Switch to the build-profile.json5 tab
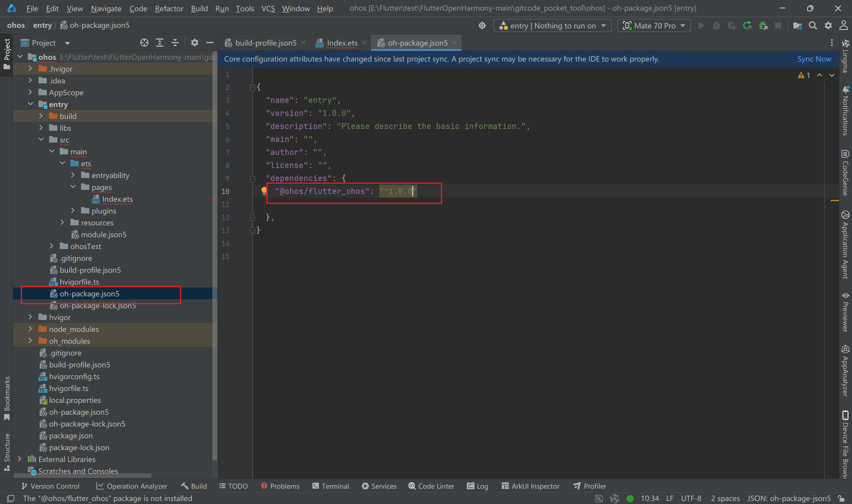 coord(265,43)
